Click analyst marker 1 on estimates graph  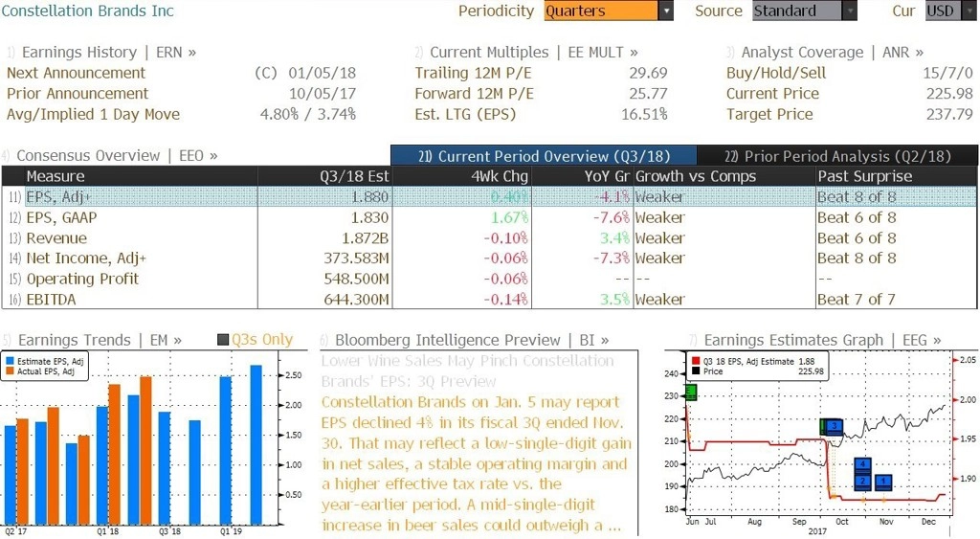[883, 482]
